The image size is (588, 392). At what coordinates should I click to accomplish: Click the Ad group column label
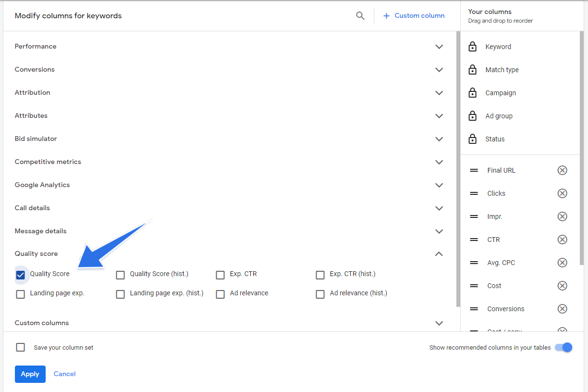coord(499,116)
